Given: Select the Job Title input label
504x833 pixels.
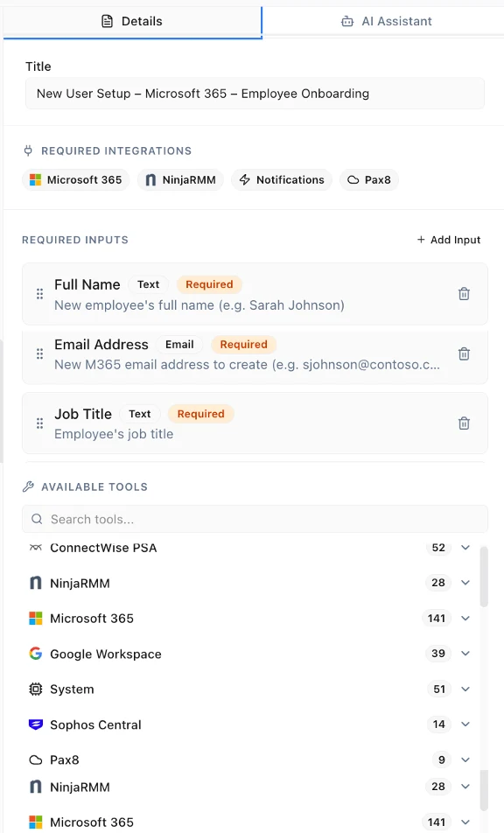Looking at the screenshot, I should 83,414.
